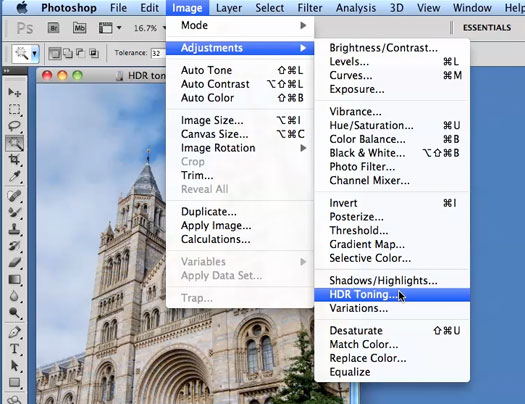Select the Pen tool
525x404 pixels.
(14, 332)
